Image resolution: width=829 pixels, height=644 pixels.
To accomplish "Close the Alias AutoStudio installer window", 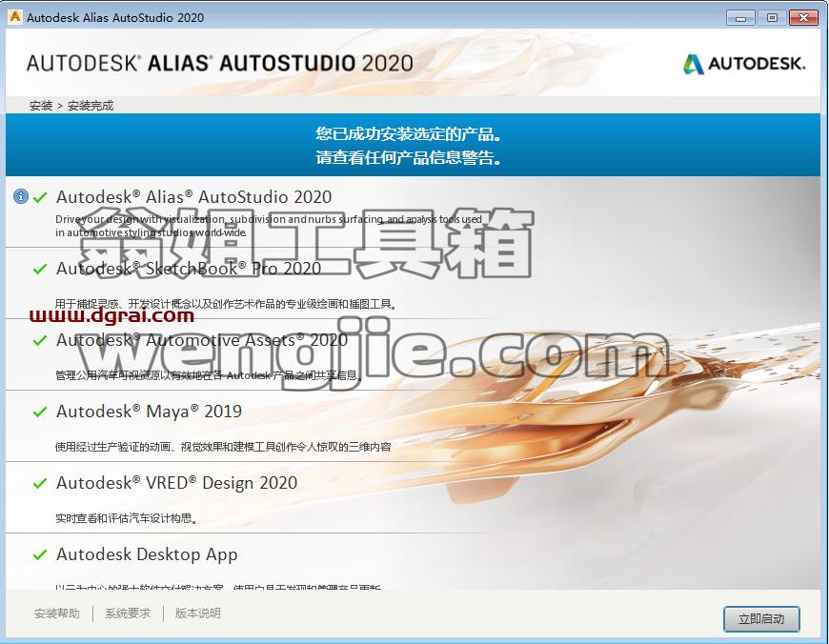I will pyautogui.click(x=803, y=18).
